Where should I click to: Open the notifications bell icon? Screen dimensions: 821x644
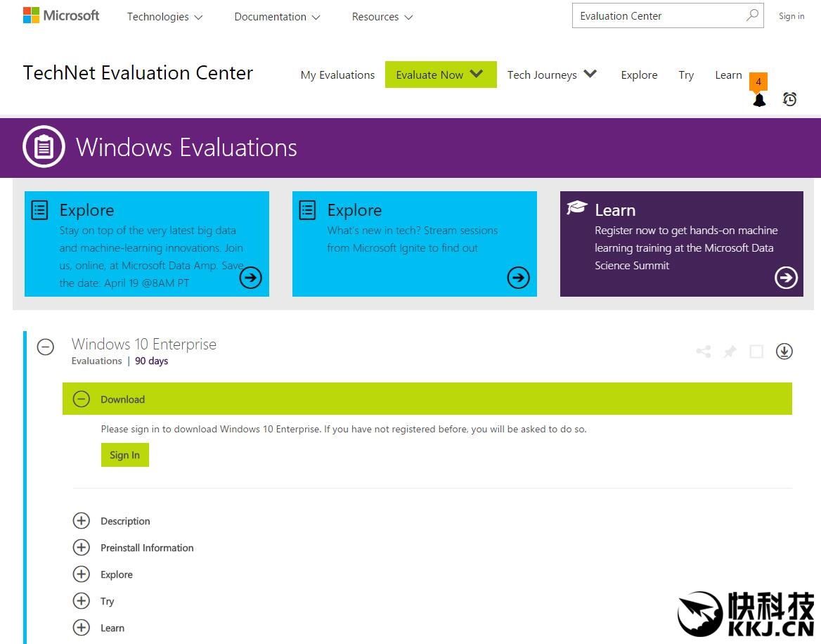[759, 99]
